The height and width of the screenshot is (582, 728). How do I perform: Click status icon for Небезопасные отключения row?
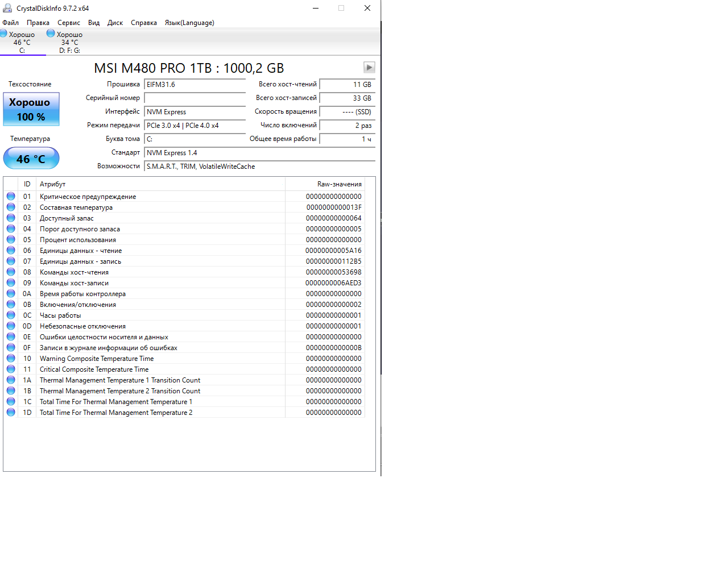tap(11, 326)
